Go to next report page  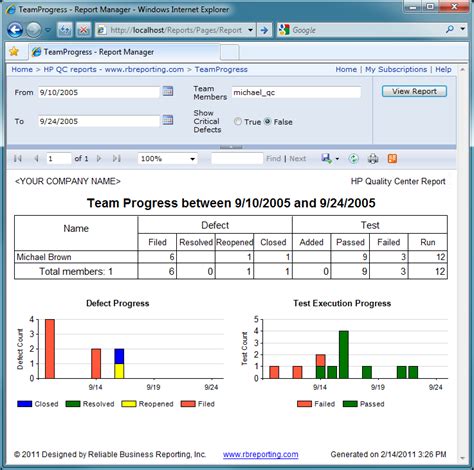tap(99, 158)
